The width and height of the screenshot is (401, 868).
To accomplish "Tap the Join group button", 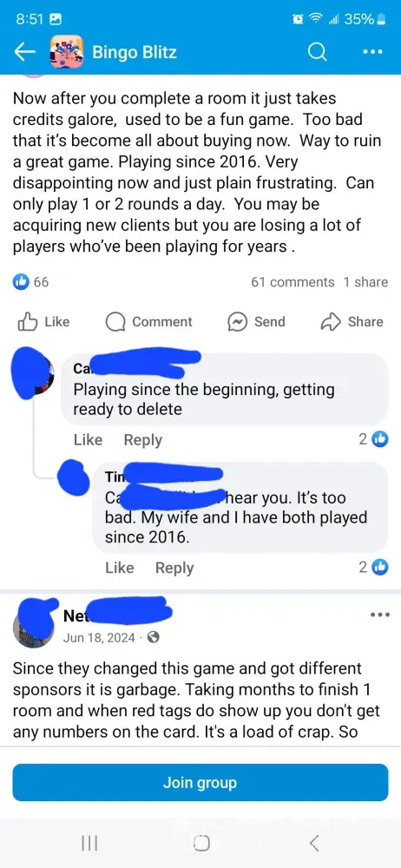I will click(200, 782).
